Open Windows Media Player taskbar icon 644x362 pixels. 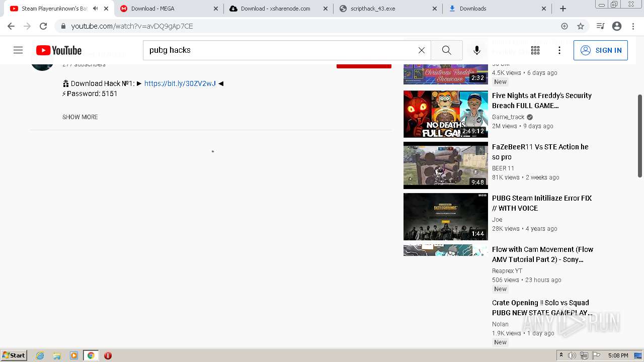[x=74, y=355]
